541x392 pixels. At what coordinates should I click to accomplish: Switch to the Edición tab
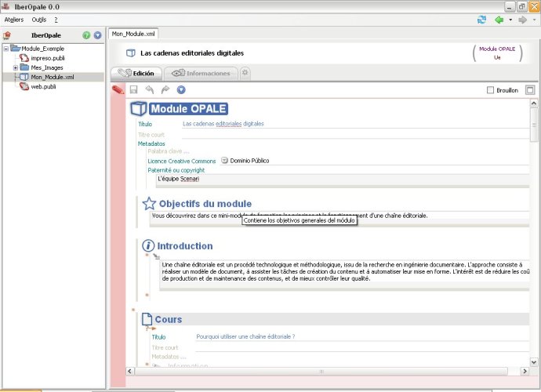click(x=136, y=73)
